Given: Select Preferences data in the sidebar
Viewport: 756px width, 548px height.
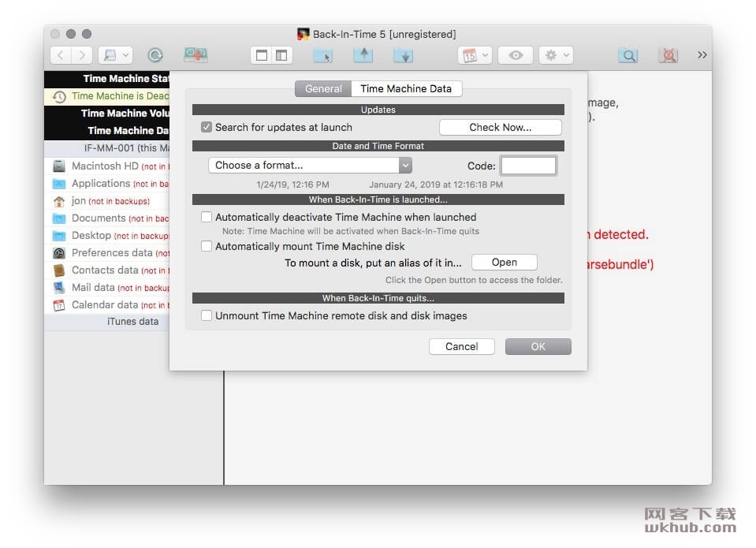Looking at the screenshot, I should [107, 253].
